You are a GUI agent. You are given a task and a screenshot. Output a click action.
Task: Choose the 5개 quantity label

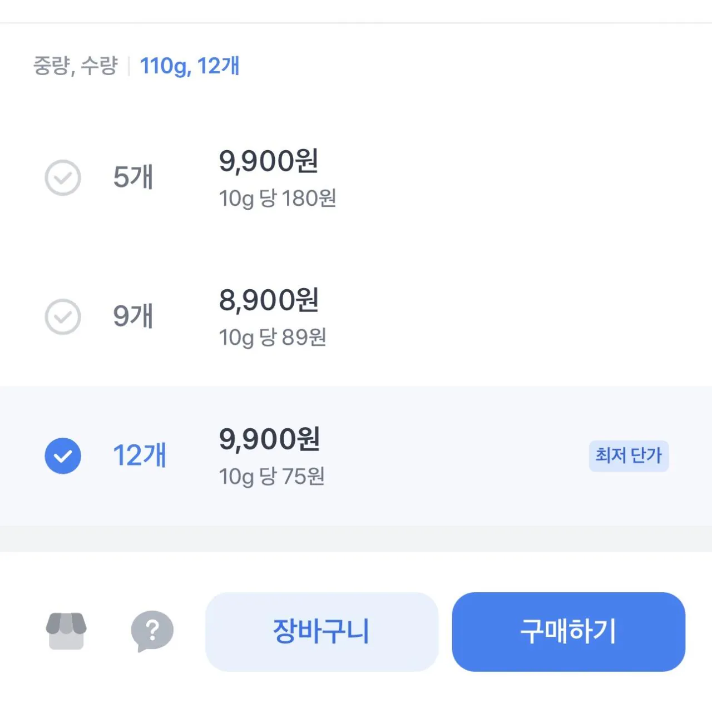[x=133, y=178]
